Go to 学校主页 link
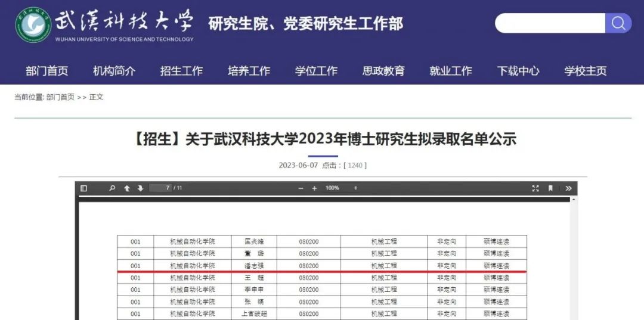Screen dimensions: 644x320 [586, 71]
